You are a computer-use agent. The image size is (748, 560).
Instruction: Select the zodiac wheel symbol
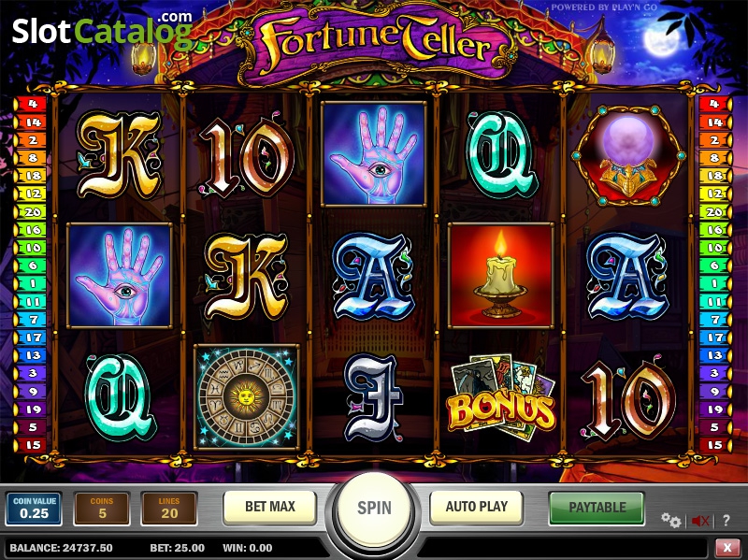click(247, 397)
